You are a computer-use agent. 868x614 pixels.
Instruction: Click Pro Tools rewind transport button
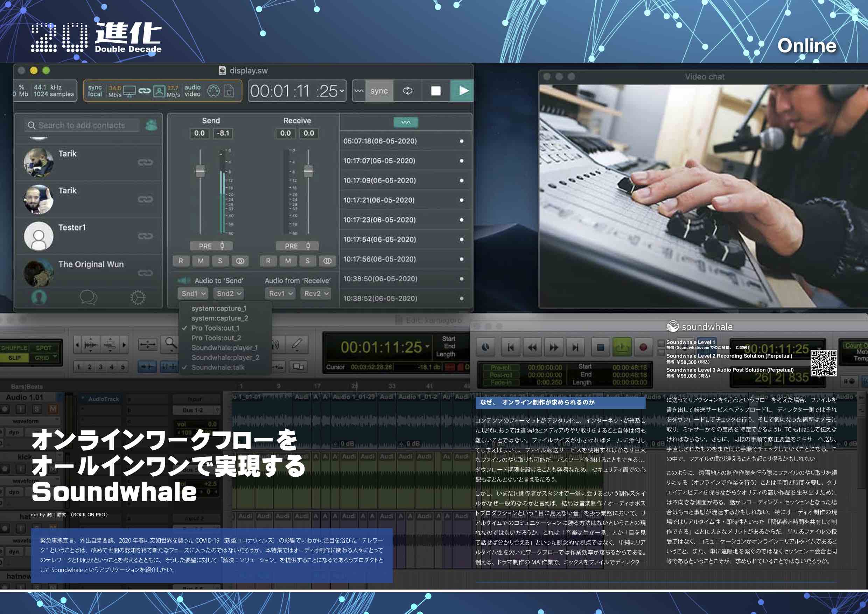coord(532,347)
